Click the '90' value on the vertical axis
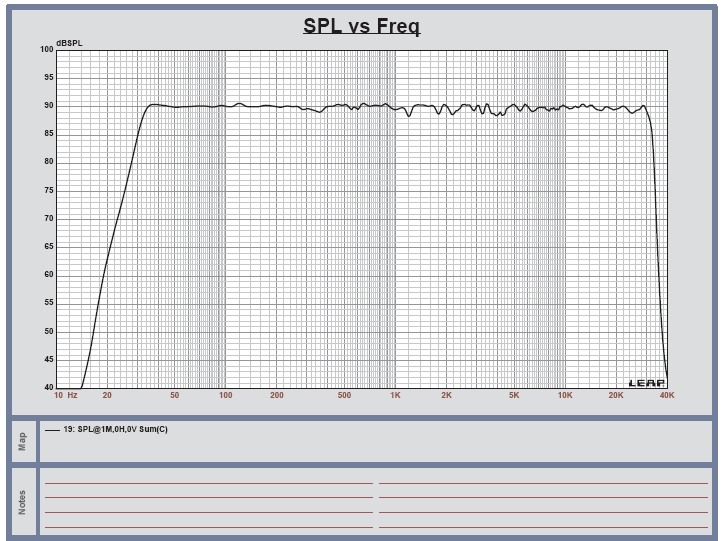This screenshot has height=541, width=722. [48, 105]
